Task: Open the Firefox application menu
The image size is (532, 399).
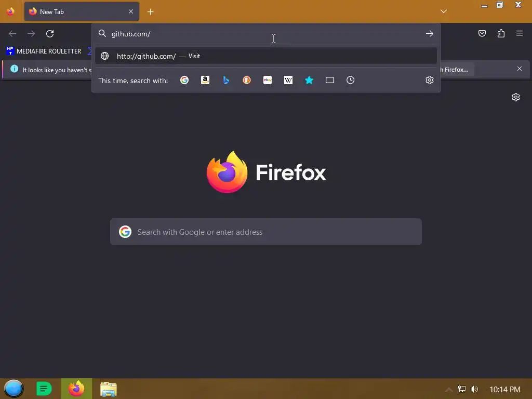Action: click(x=520, y=33)
